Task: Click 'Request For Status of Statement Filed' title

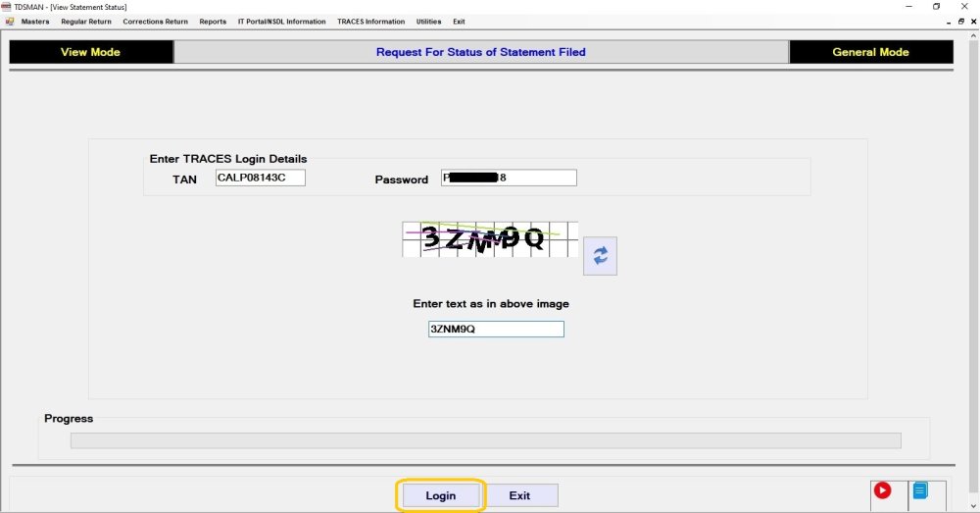Action: pyautogui.click(x=480, y=52)
